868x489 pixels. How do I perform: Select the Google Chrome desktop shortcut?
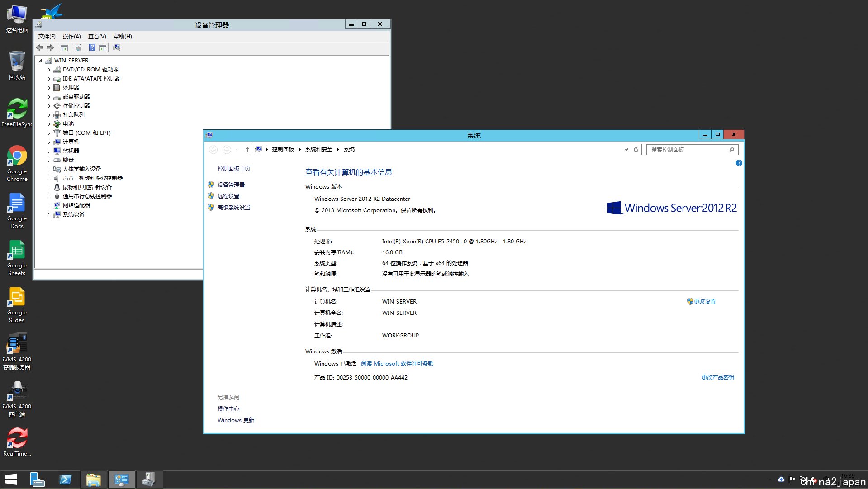point(17,164)
